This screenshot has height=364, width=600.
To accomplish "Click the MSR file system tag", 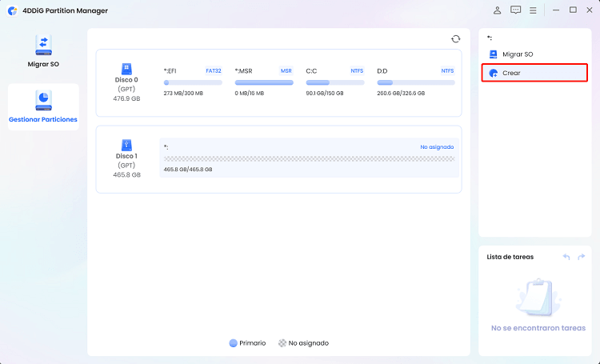I will pyautogui.click(x=286, y=71).
